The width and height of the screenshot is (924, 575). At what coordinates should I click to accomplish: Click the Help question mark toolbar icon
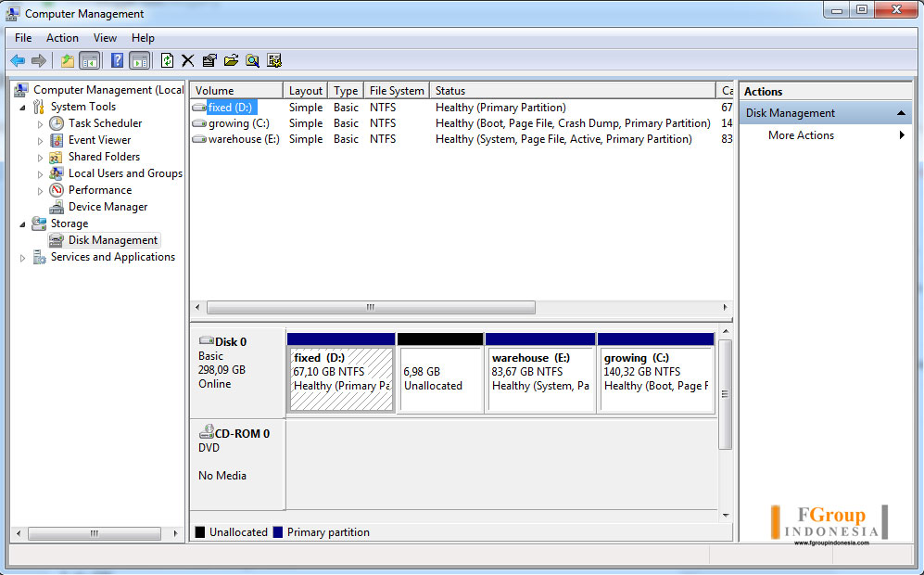click(x=116, y=59)
